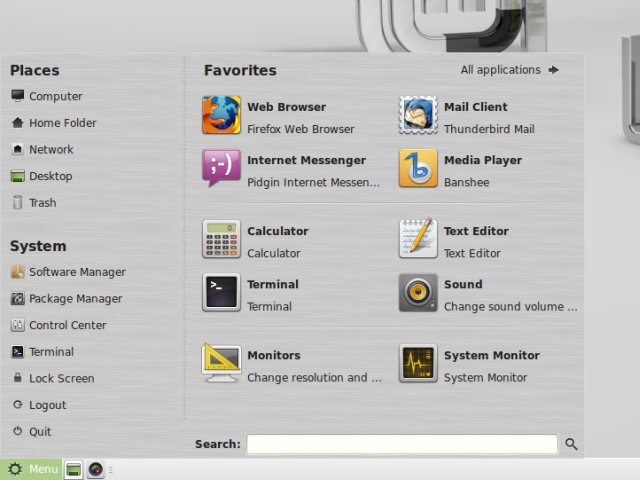Open the Text Editor notepad icon
The height and width of the screenshot is (480, 640).
[x=418, y=239]
